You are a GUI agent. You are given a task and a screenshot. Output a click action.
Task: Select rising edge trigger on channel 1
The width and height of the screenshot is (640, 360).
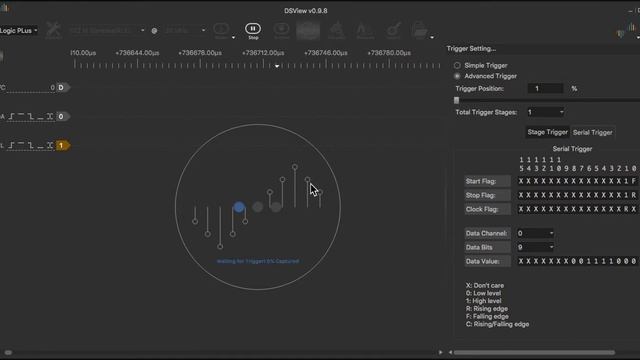11,146
